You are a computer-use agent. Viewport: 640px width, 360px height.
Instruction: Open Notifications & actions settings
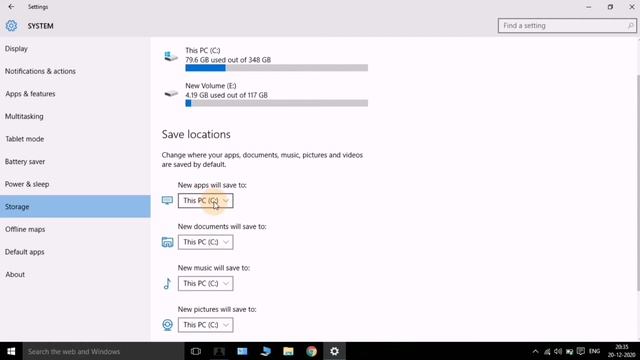pyautogui.click(x=75, y=71)
